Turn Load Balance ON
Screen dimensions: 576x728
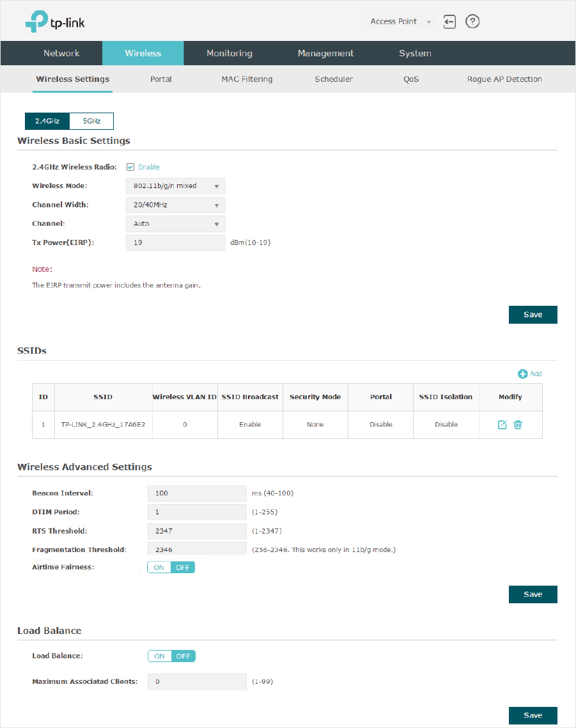(159, 656)
